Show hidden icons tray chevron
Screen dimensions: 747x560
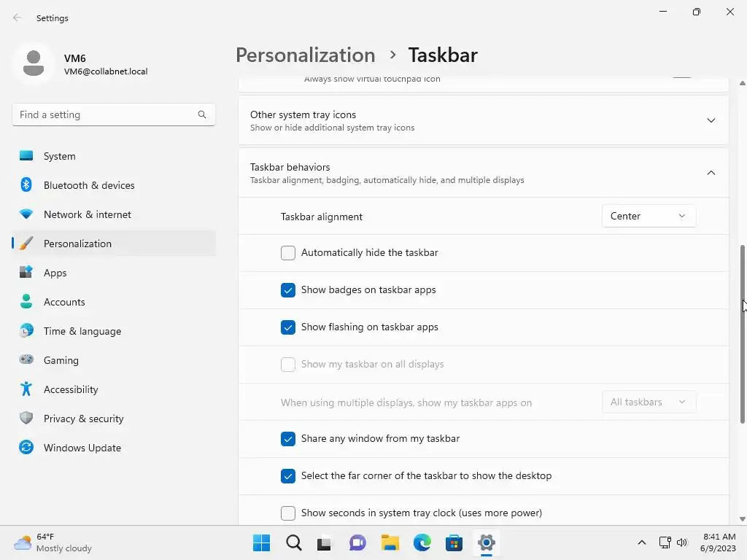pos(642,542)
